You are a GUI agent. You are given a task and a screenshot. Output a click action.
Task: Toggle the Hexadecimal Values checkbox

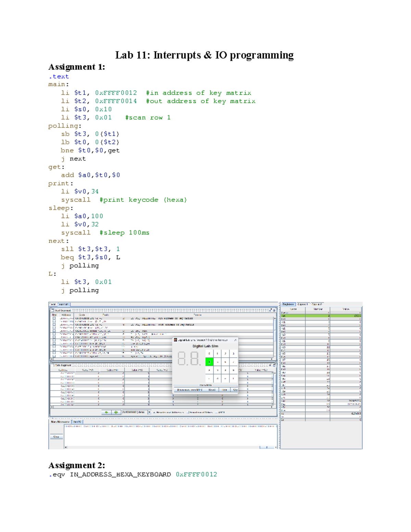(187, 412)
